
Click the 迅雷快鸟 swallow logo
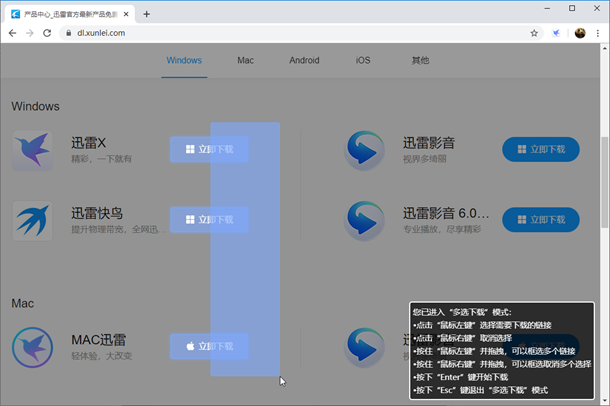tap(33, 220)
